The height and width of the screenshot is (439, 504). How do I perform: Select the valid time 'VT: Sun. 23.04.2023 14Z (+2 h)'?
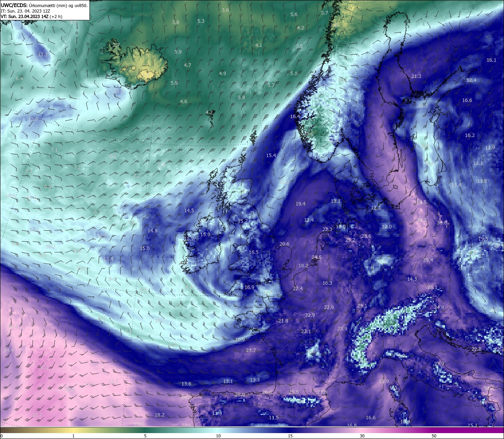point(31,17)
